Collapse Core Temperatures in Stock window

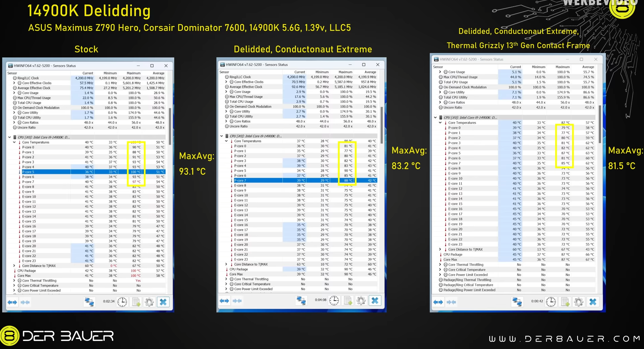[14, 142]
